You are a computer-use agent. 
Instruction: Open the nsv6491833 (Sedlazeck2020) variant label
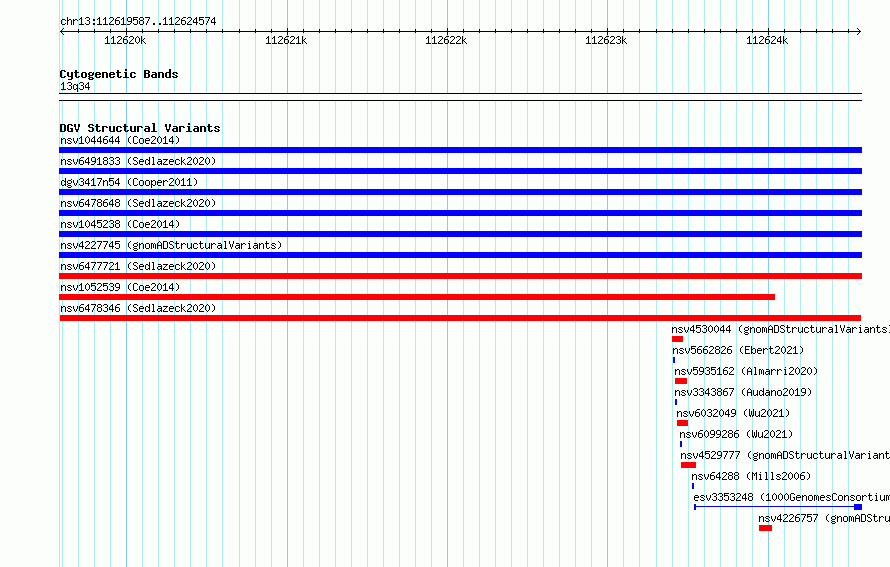pyautogui.click(x=138, y=161)
